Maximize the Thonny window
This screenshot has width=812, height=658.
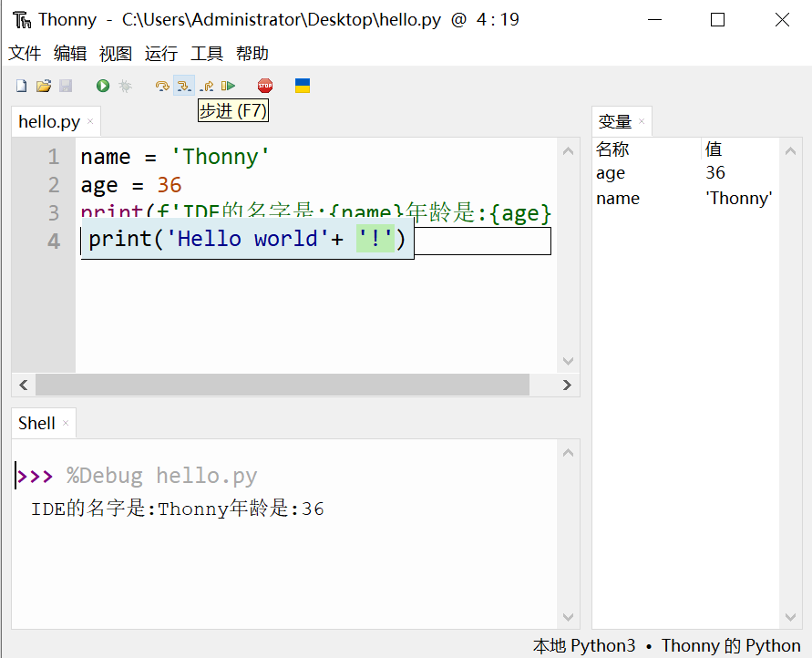(718, 20)
